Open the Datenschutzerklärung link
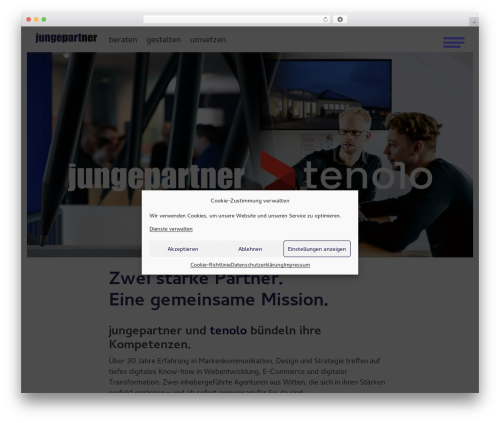The height and width of the screenshot is (423, 500). click(257, 265)
